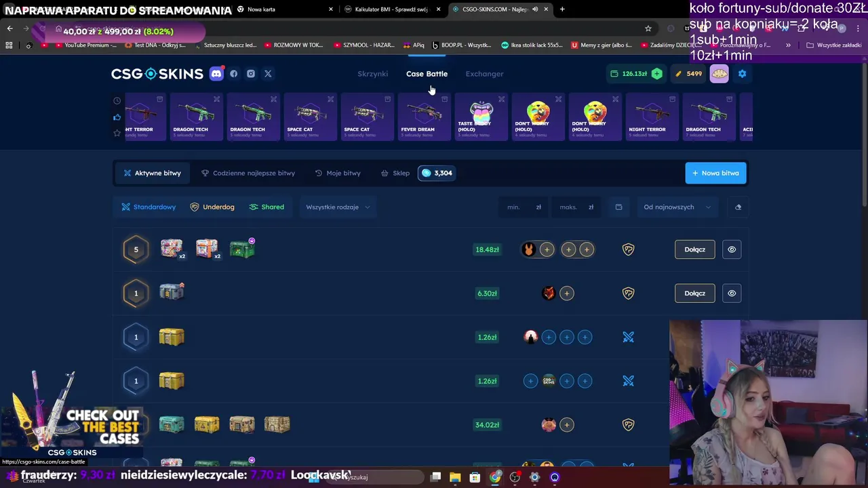The width and height of the screenshot is (868, 488).
Task: Create a battle with Nowa bitwa
Action: click(715, 173)
